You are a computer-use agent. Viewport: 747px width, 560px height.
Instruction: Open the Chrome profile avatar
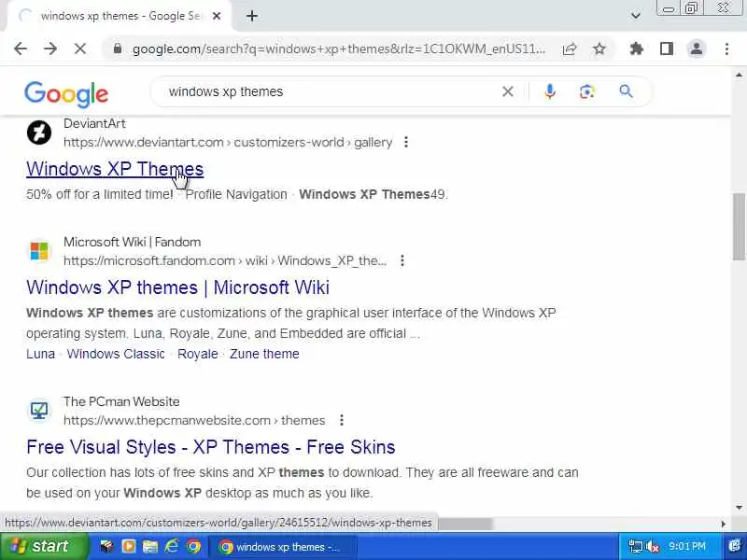coord(697,49)
